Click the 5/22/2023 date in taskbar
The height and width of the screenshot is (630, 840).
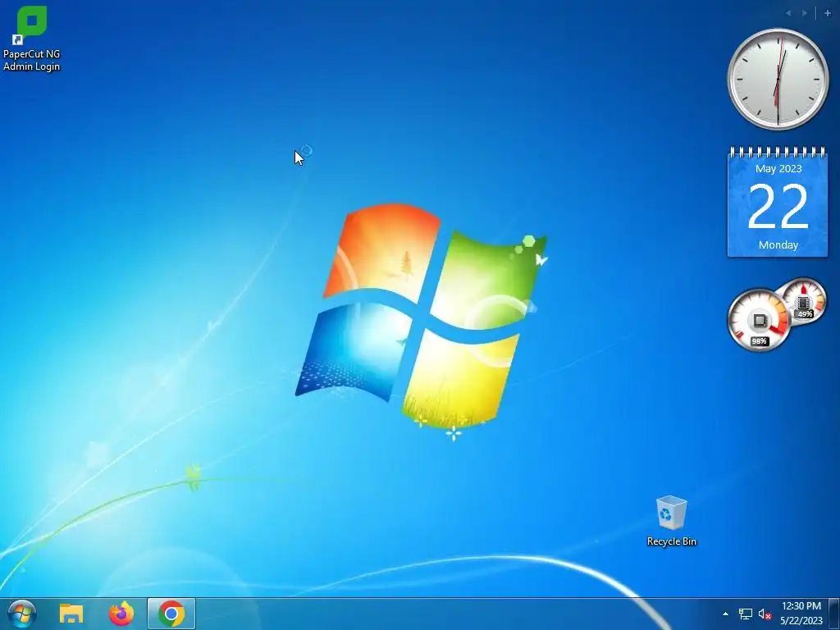[x=801, y=621]
